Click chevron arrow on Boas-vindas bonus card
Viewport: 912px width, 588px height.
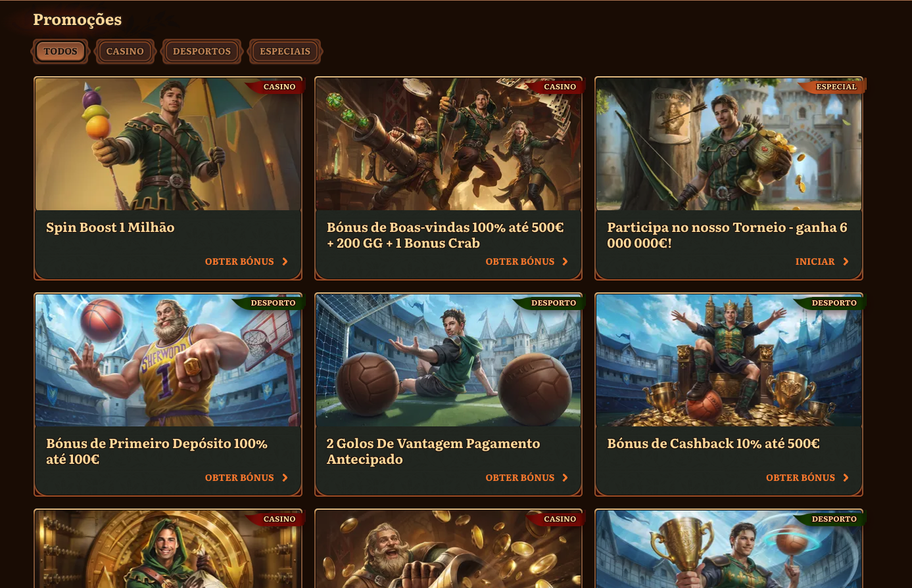565,261
